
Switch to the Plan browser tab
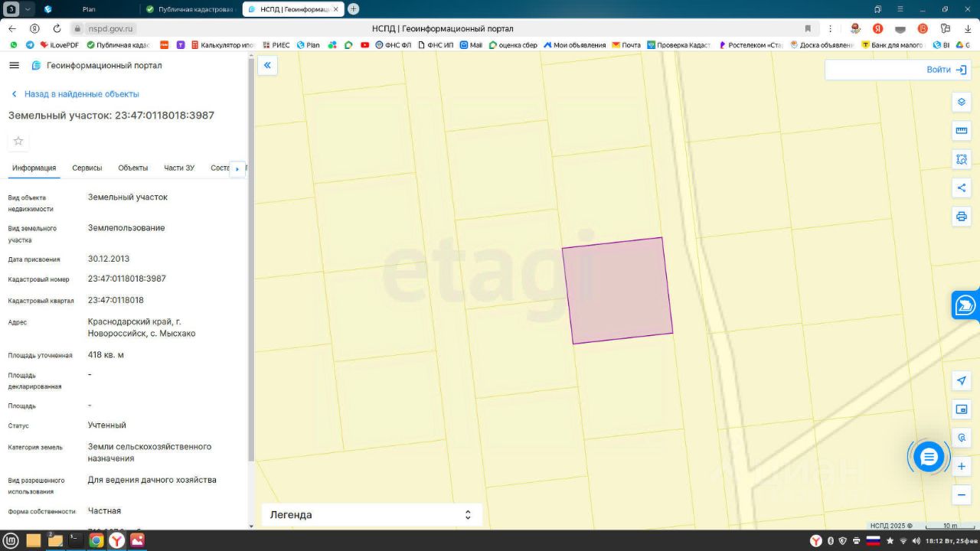(88, 9)
